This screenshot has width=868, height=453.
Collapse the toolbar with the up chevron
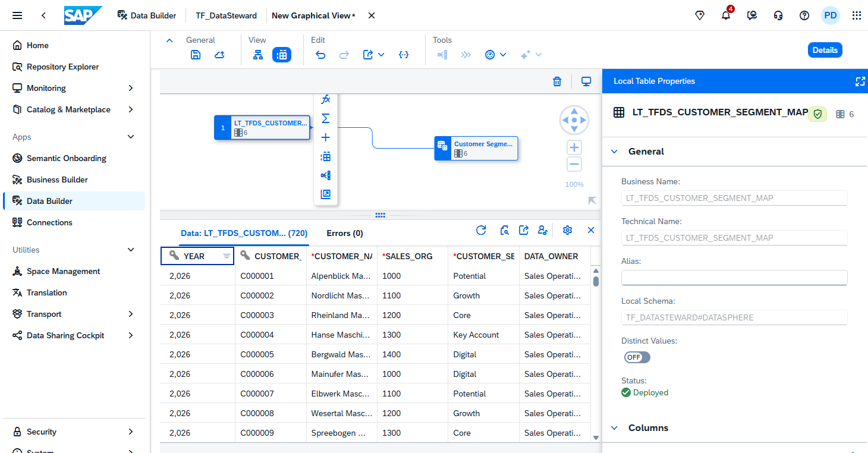pyautogui.click(x=169, y=40)
